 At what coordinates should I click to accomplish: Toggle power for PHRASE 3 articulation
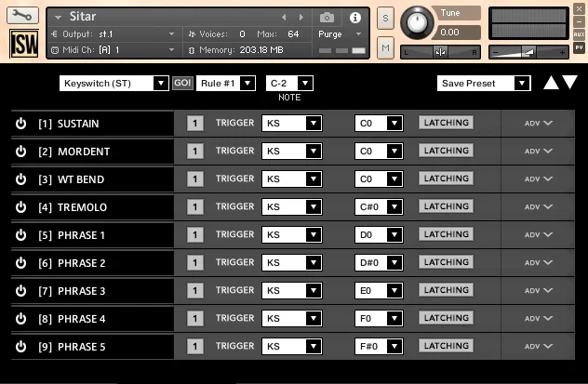[21, 291]
